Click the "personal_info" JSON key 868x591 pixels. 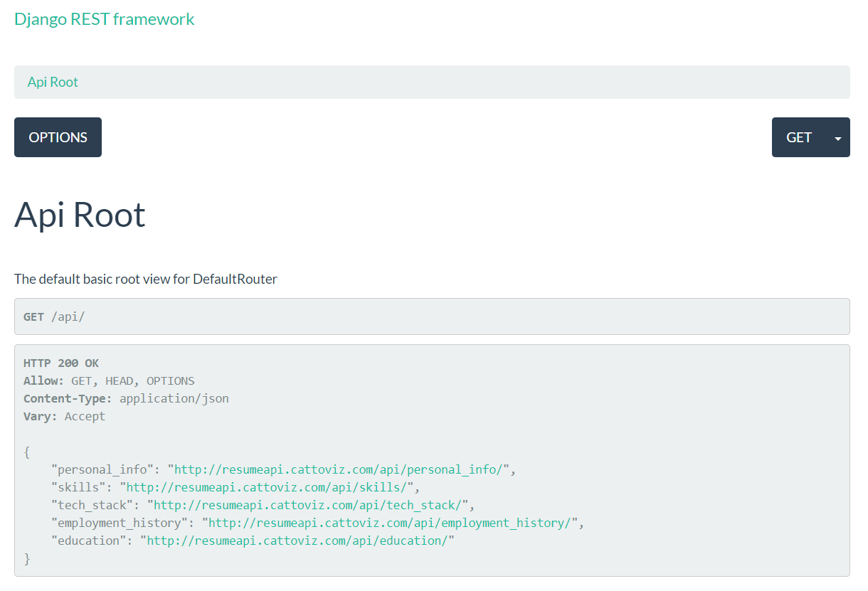click(x=102, y=469)
